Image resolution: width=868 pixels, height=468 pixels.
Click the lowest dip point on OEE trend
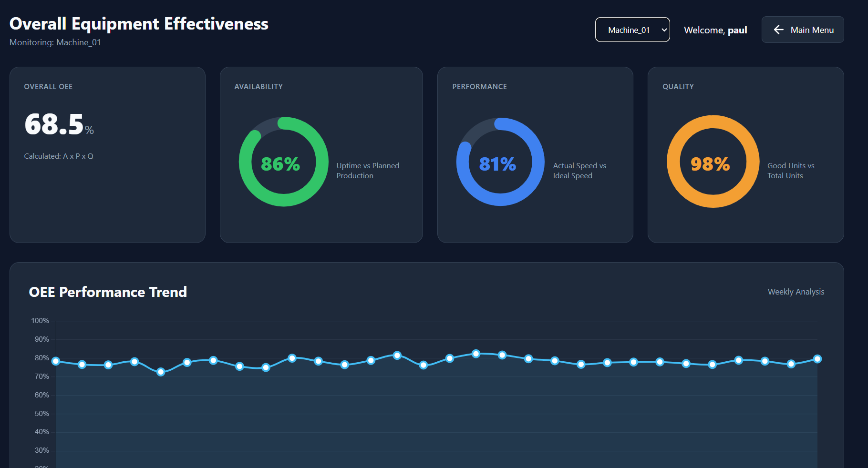tap(161, 372)
